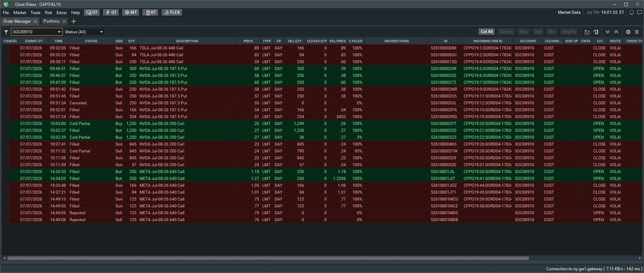
Task: Sort by STATUS column header
Action: [91, 41]
